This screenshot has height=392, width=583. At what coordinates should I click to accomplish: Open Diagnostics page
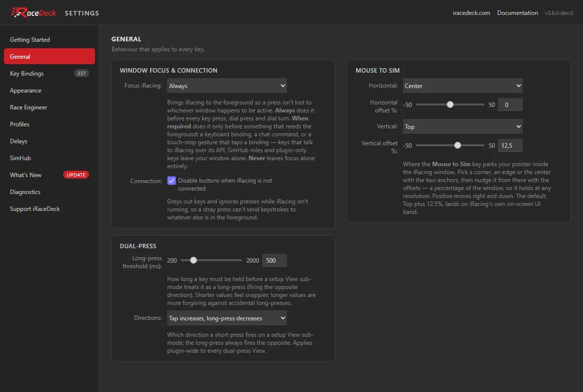[x=49, y=192]
